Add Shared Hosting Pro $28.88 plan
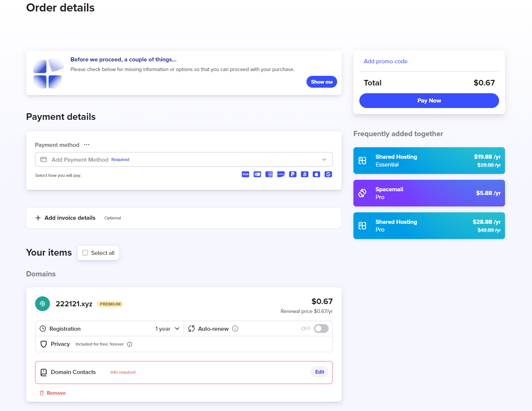 point(429,226)
